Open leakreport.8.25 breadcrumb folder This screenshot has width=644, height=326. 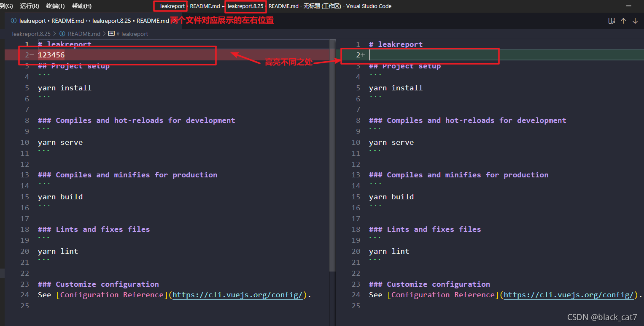point(31,34)
